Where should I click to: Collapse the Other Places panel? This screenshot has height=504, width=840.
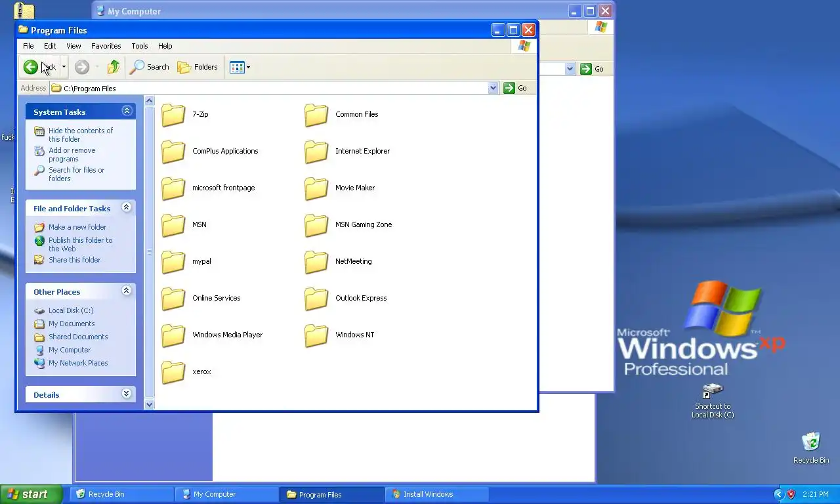[127, 291]
